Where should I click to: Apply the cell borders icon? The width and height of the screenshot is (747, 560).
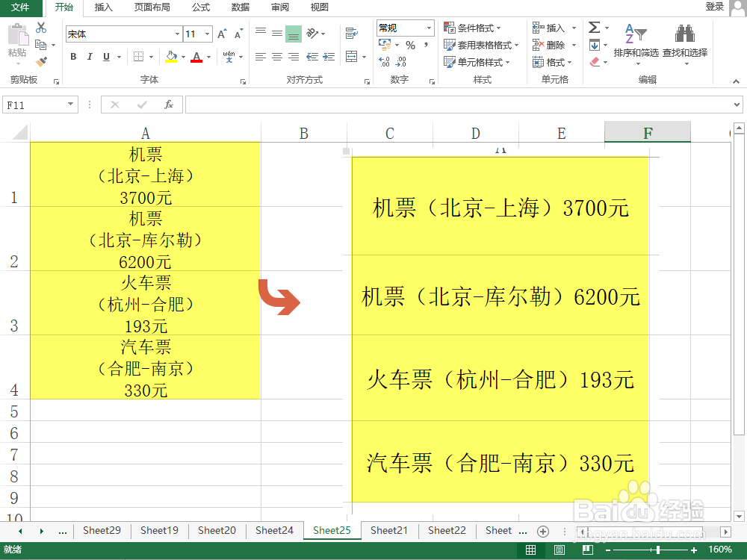tap(139, 57)
